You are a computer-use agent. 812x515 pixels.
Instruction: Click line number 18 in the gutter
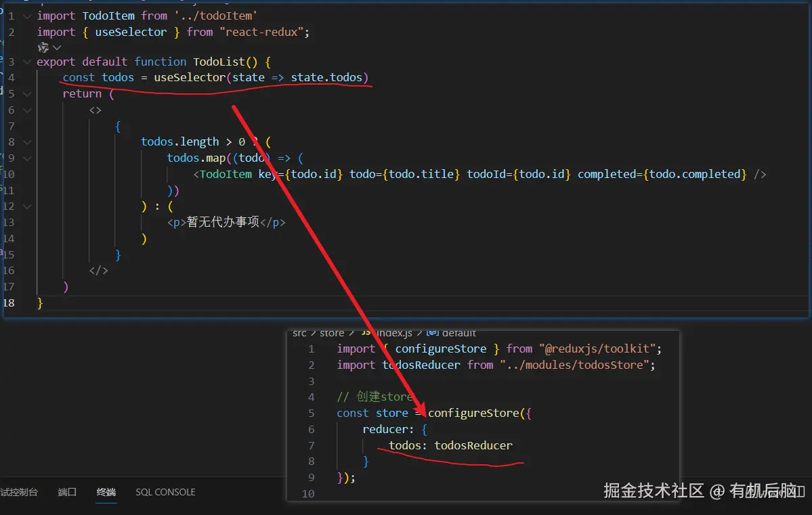coord(9,303)
